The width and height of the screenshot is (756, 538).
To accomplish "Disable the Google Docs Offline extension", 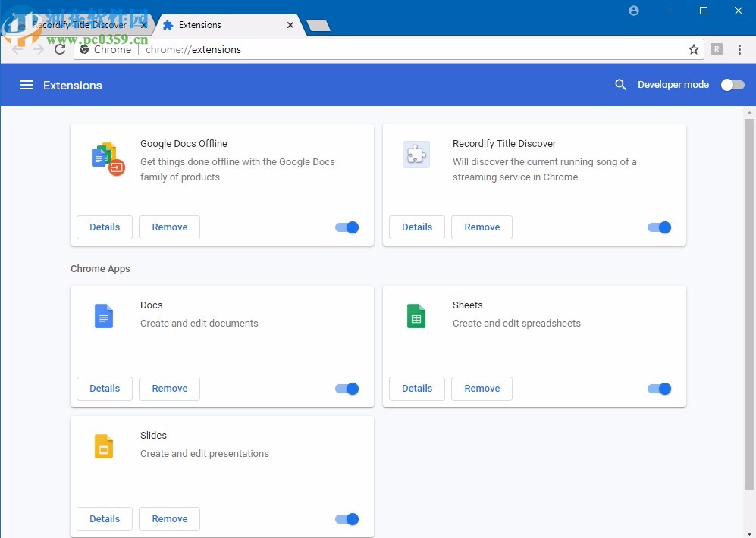I will coord(347,227).
